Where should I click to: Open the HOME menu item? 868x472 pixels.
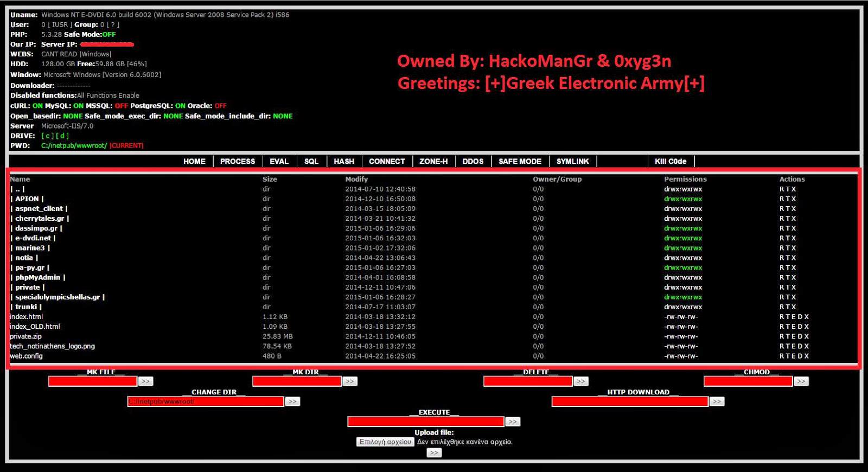194,161
